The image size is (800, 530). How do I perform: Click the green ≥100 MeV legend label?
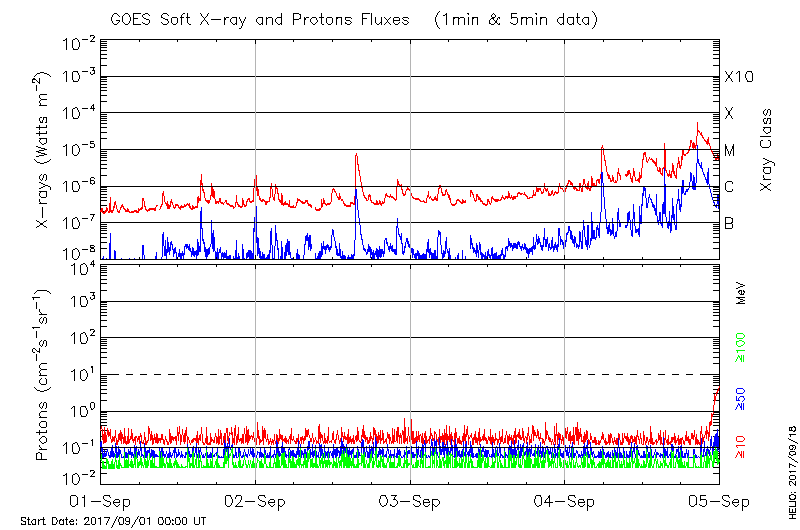pos(741,347)
